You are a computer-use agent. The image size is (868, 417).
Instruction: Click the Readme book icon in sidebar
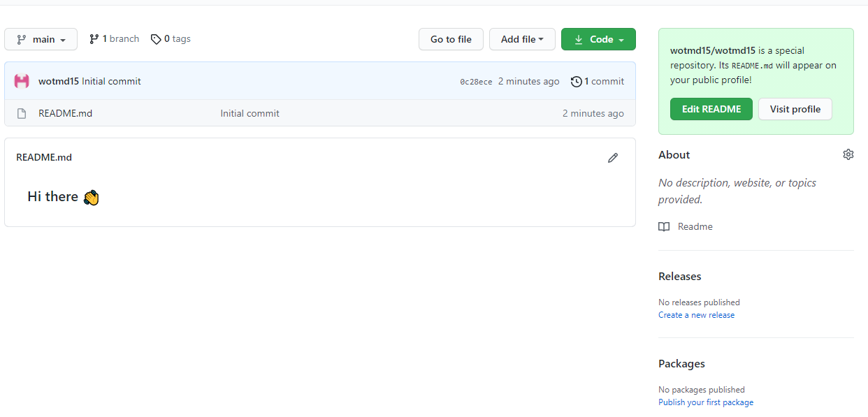(x=663, y=226)
